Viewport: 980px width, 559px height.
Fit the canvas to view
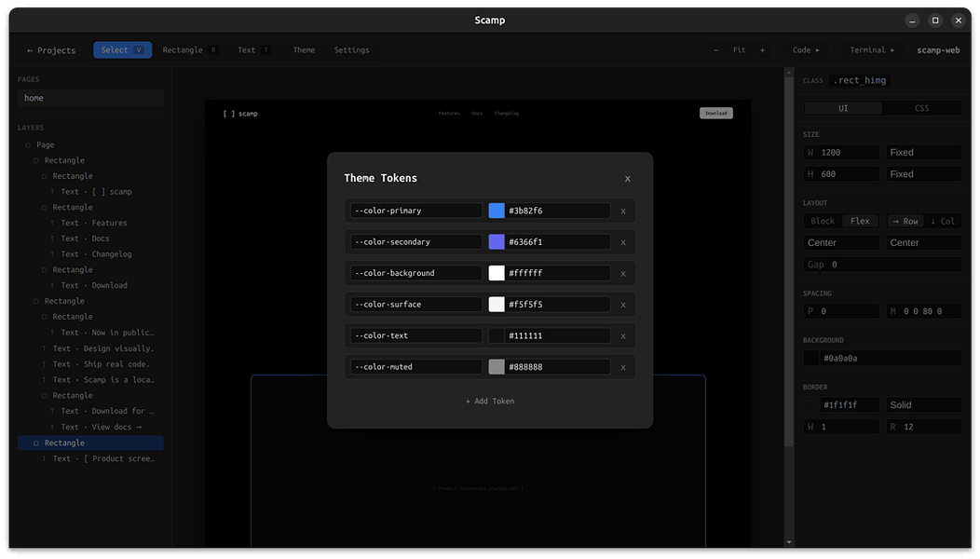(739, 50)
